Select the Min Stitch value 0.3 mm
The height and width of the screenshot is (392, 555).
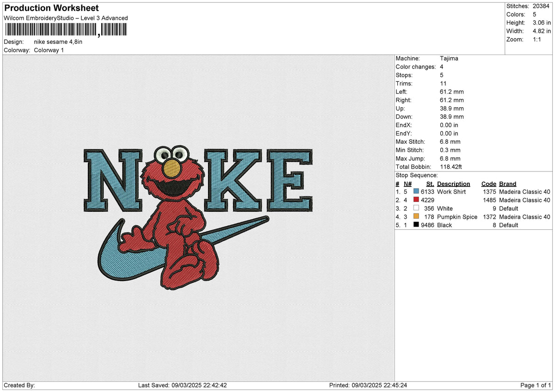[x=450, y=150]
